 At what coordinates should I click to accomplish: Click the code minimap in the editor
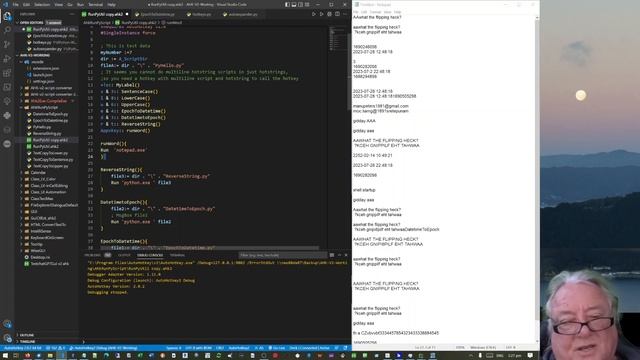339,39
